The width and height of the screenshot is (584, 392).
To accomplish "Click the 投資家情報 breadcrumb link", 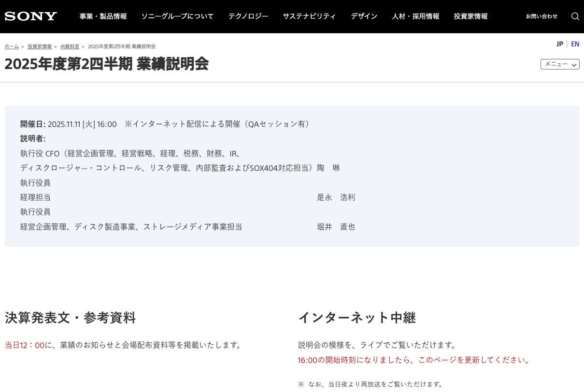I will pos(40,47).
